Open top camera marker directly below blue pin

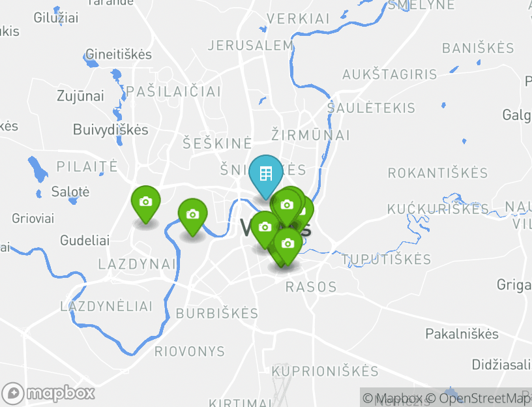287,205
